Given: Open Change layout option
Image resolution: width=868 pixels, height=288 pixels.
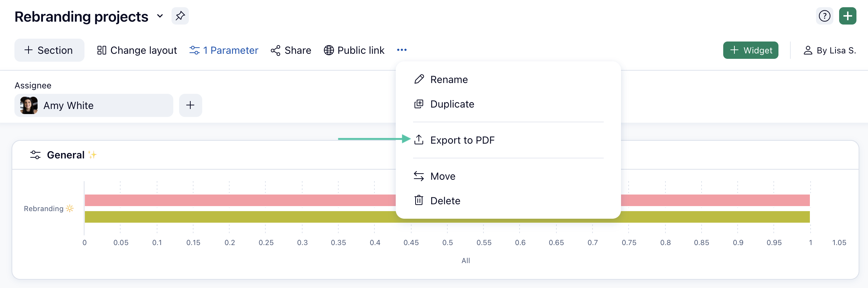Looking at the screenshot, I should 137,50.
